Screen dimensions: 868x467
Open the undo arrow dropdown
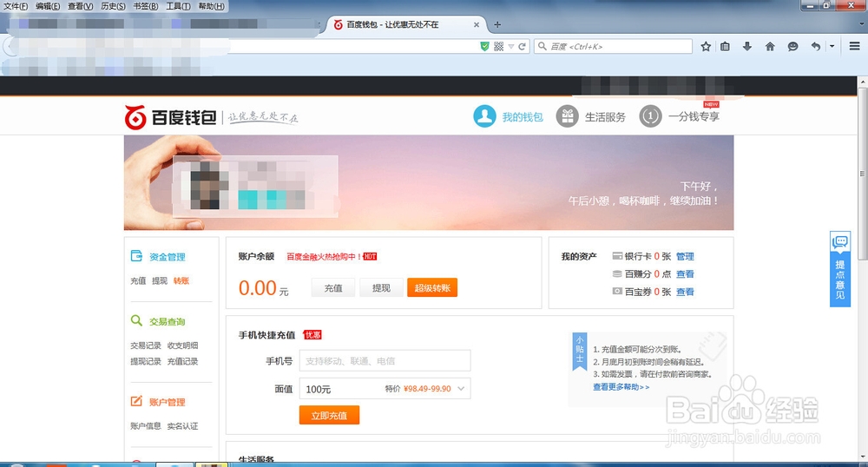[x=832, y=47]
